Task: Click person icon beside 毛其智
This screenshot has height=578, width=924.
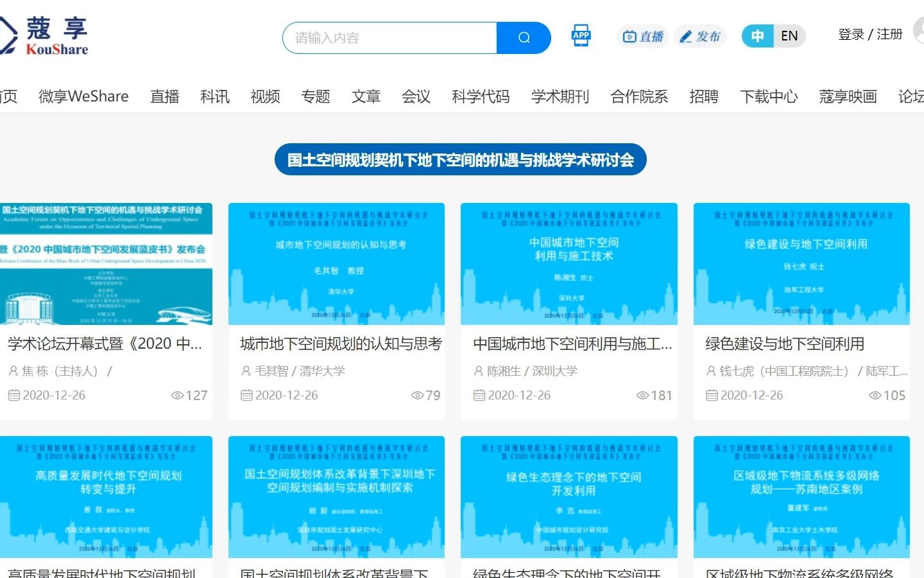Action: pos(246,371)
